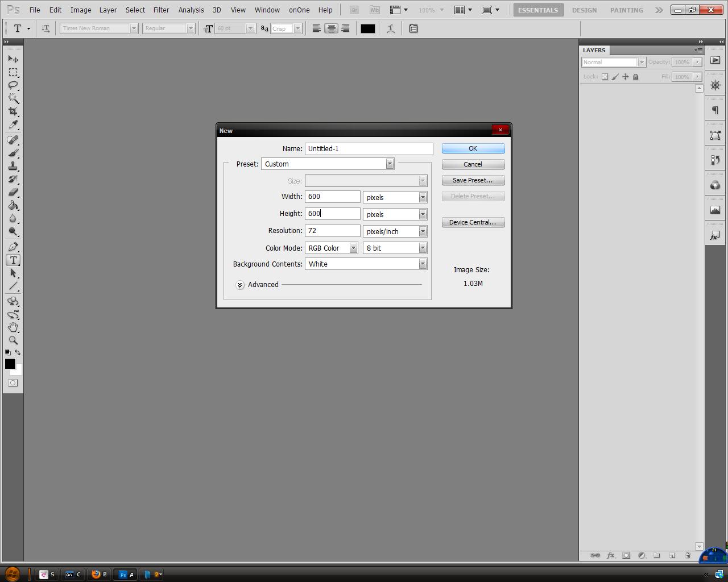This screenshot has height=582, width=728.
Task: Click the Device Central button
Action: coord(473,222)
